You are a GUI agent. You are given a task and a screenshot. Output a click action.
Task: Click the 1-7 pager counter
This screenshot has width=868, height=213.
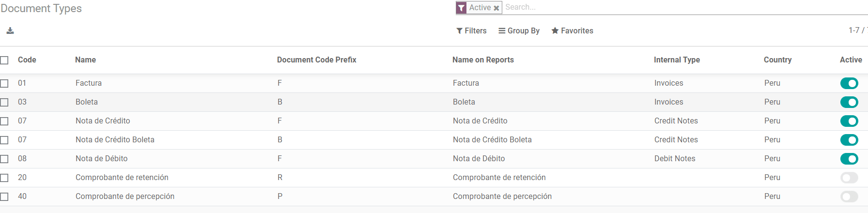(853, 30)
